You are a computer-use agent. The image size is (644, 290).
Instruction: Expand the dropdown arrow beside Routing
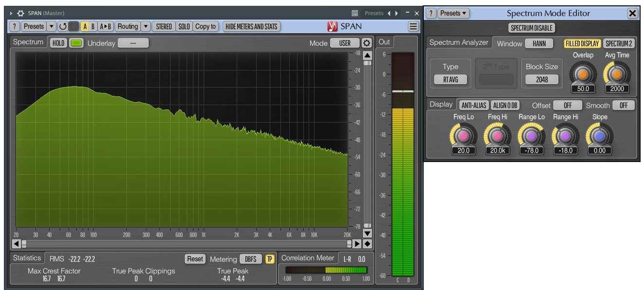click(x=146, y=26)
